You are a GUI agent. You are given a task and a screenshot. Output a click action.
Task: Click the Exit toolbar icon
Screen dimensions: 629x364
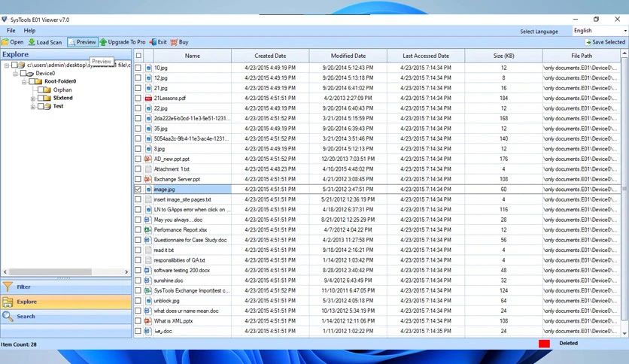pyautogui.click(x=153, y=42)
